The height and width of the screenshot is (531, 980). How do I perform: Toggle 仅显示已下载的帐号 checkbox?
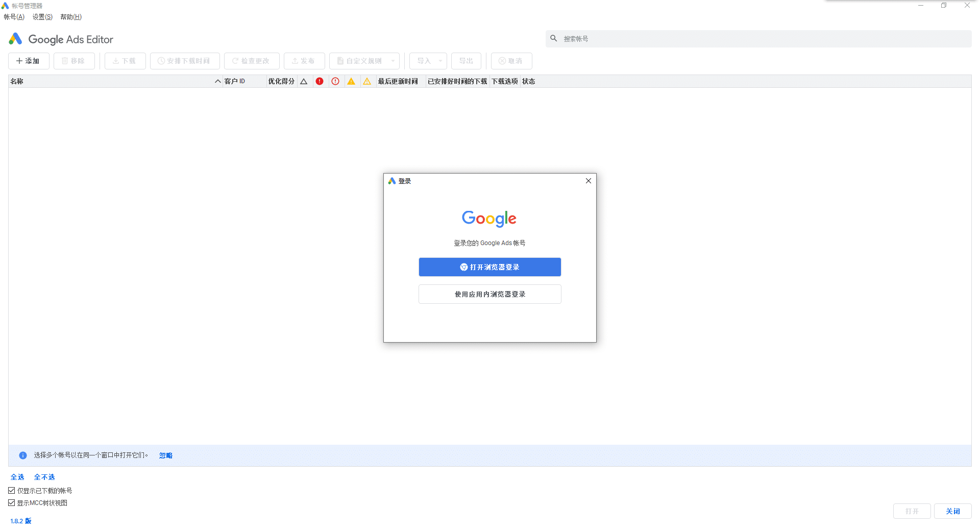[x=12, y=491]
